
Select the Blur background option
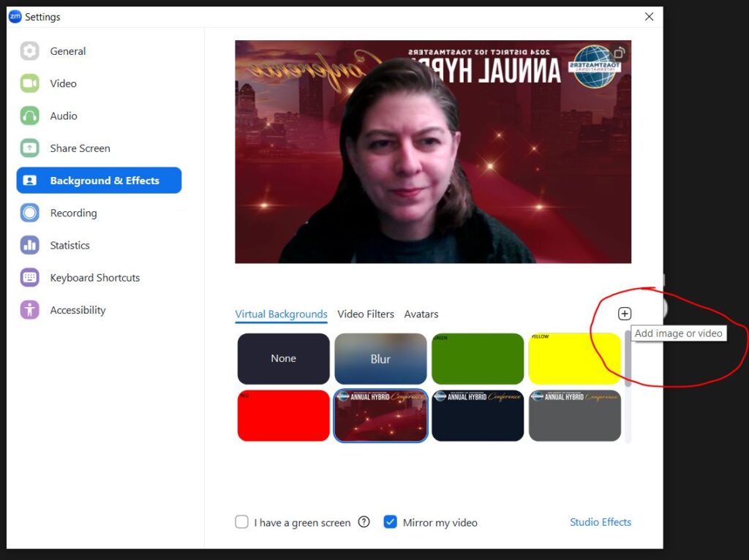point(380,359)
